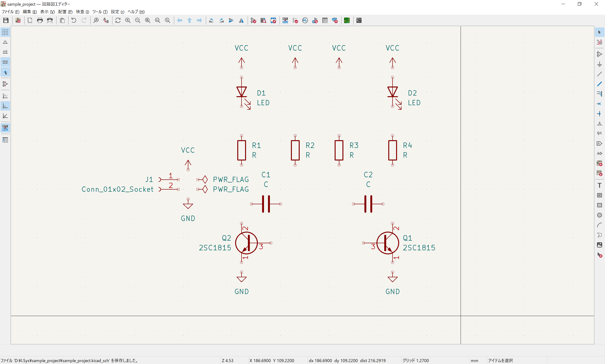Select the Draw Rectangle tool

click(x=599, y=205)
